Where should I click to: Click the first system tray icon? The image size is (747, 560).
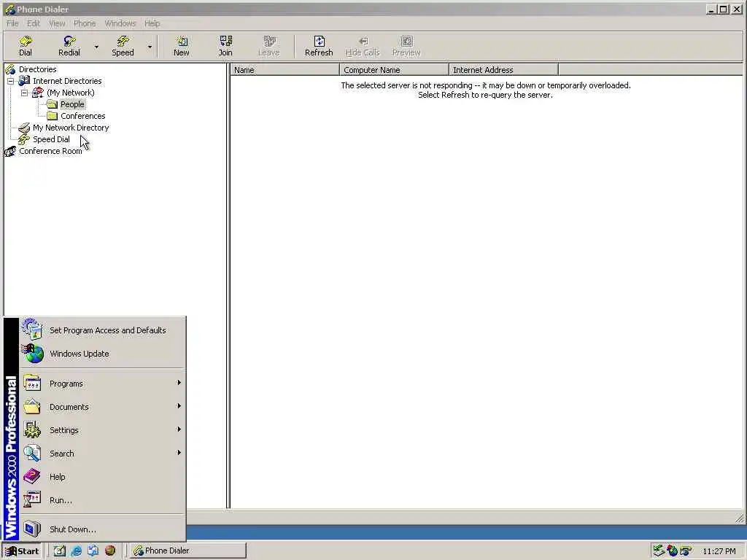[x=659, y=551]
